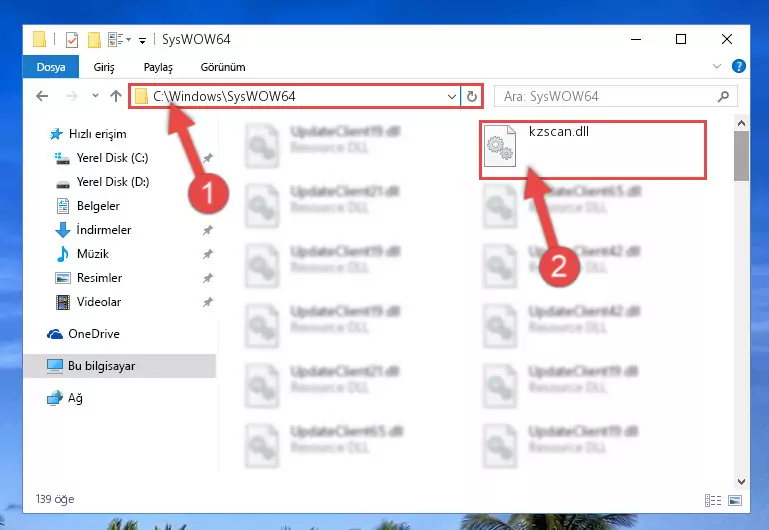769x530 pixels.
Task: Click the scroll up arrow
Action: tap(741, 124)
